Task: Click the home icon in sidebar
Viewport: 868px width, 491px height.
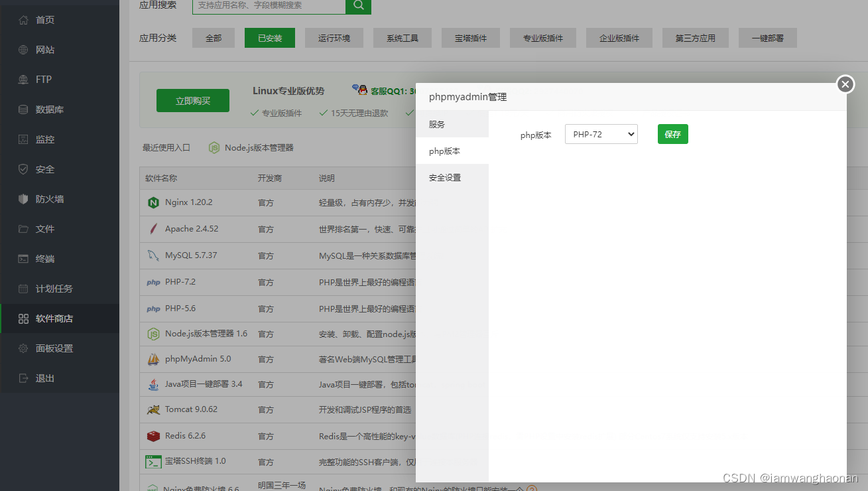Action: coord(23,20)
